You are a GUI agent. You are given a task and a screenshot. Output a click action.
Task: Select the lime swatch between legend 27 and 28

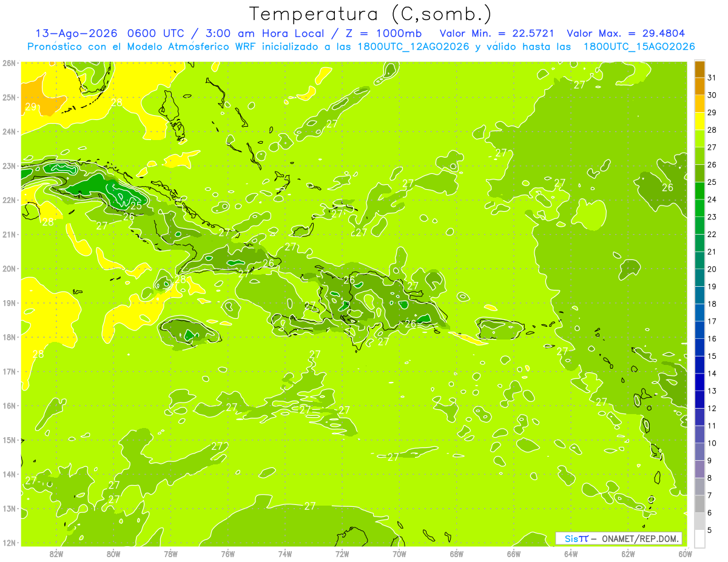(699, 139)
